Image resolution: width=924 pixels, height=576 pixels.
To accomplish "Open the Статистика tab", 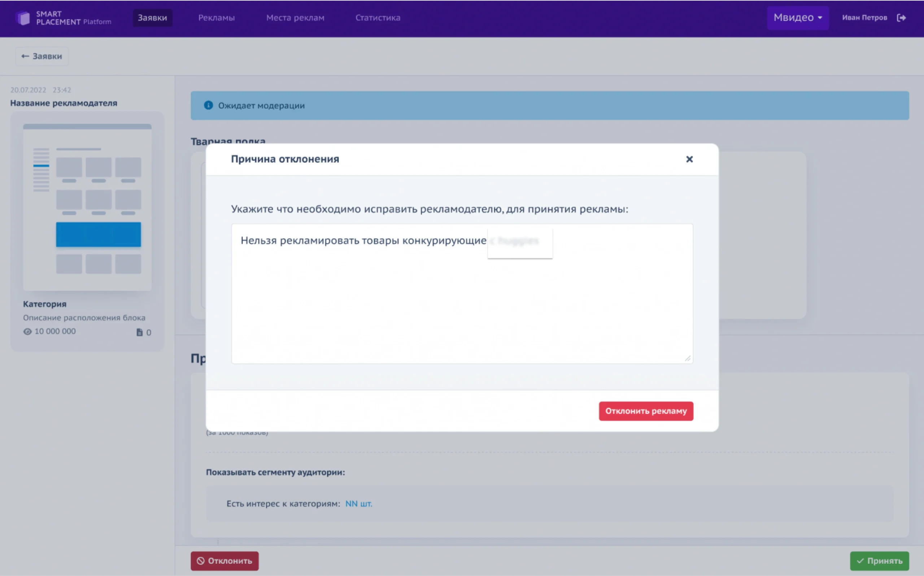I will (378, 18).
